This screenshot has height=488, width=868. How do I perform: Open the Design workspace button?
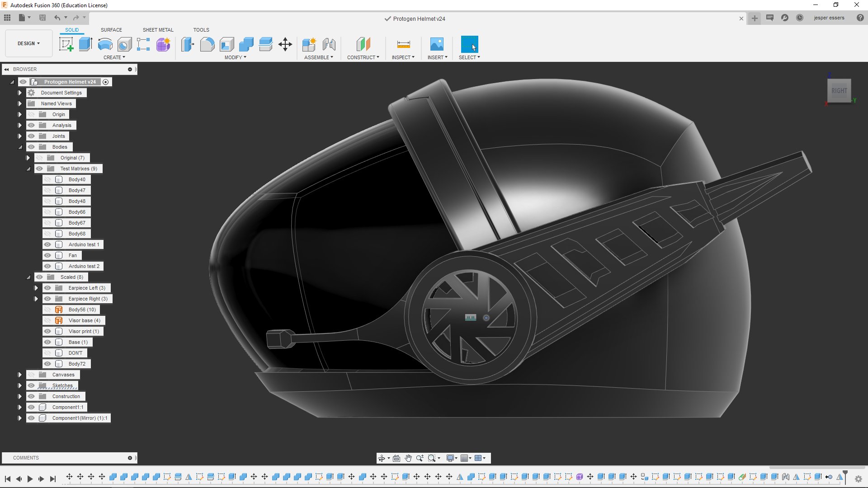28,43
